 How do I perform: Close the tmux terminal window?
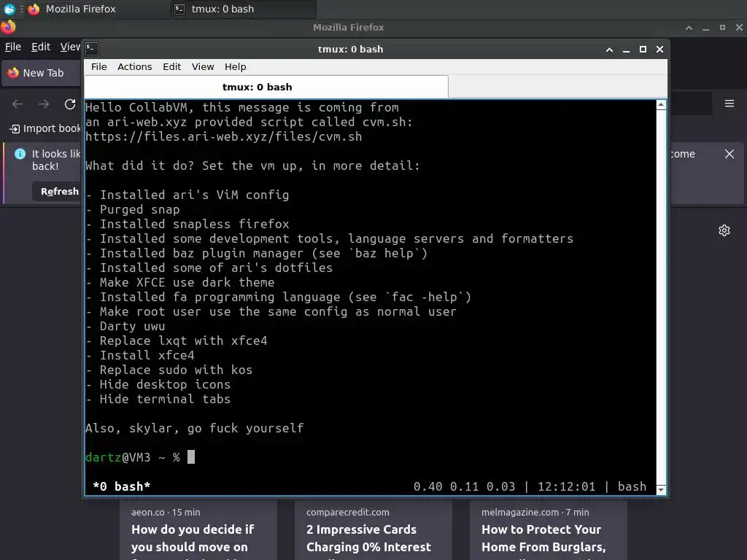click(x=659, y=50)
